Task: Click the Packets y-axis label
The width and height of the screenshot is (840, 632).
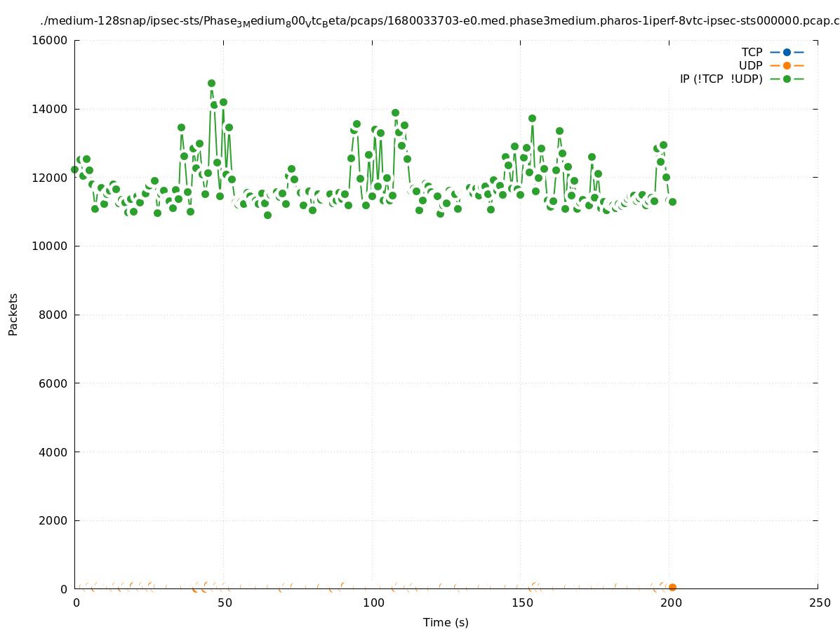Action: pyautogui.click(x=13, y=314)
